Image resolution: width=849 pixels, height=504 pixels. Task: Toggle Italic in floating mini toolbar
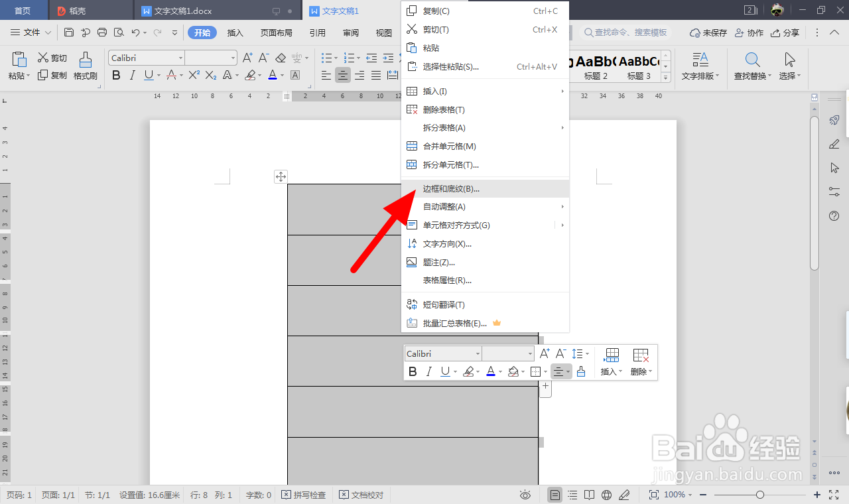pyautogui.click(x=429, y=371)
